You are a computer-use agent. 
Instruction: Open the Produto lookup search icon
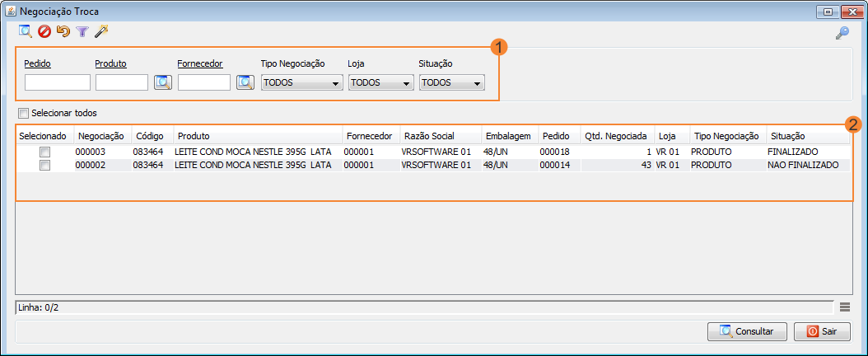[162, 82]
